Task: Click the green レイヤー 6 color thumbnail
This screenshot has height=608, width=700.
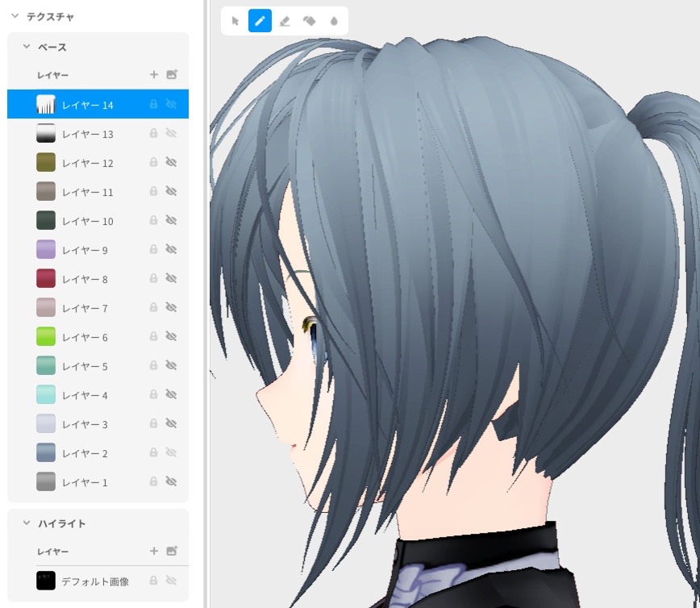Action: click(x=46, y=336)
